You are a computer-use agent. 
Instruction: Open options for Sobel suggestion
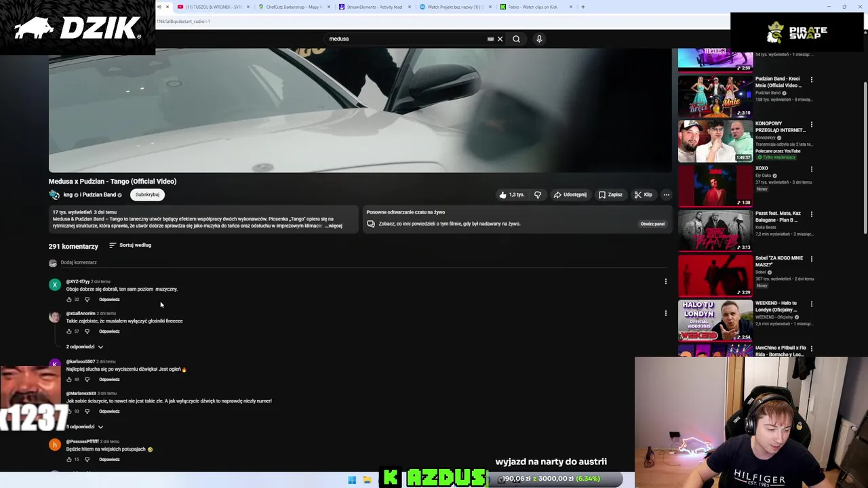[811, 259]
